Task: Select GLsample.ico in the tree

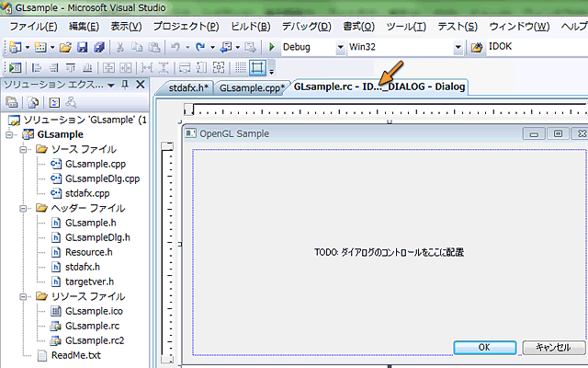Action: pyautogui.click(x=94, y=311)
